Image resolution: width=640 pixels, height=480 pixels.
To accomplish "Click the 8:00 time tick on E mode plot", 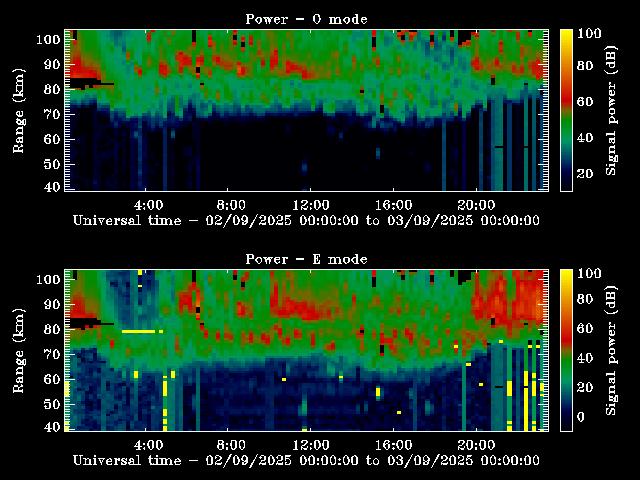I will (230, 443).
